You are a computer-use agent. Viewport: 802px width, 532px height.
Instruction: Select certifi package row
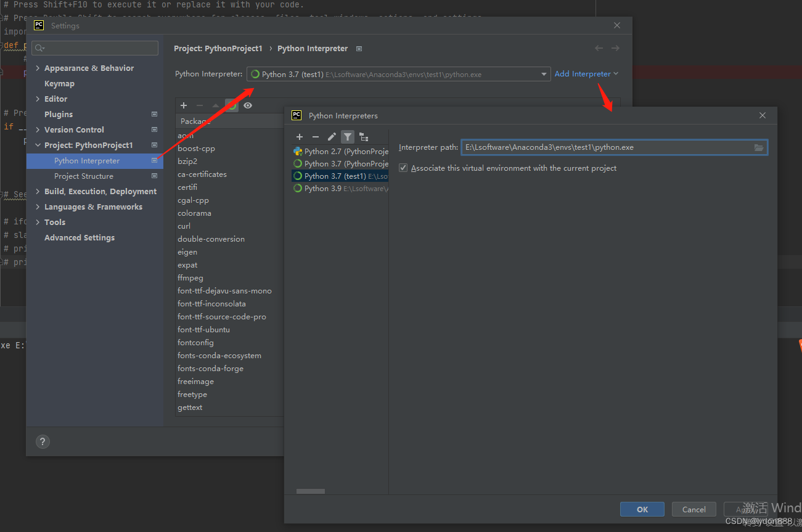point(230,187)
